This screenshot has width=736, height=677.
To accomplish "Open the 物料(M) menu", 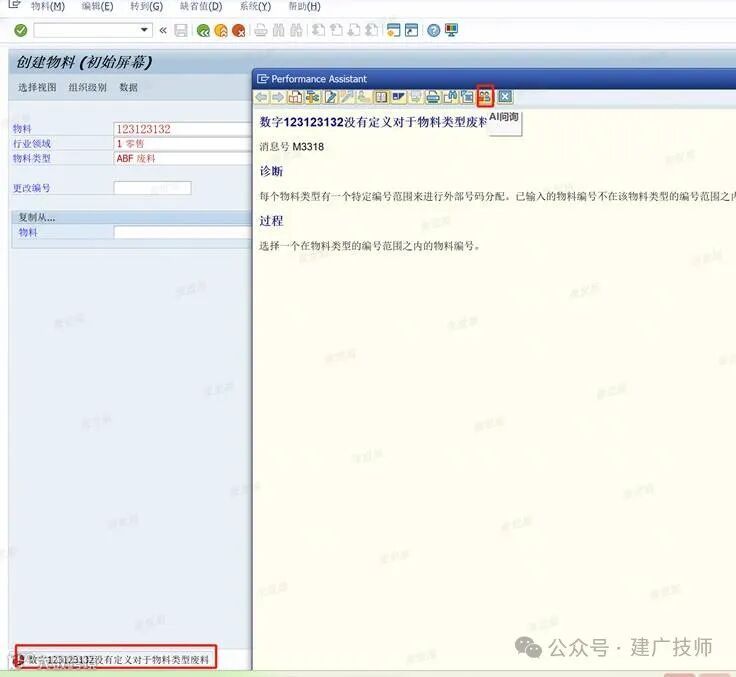I will tap(48, 7).
